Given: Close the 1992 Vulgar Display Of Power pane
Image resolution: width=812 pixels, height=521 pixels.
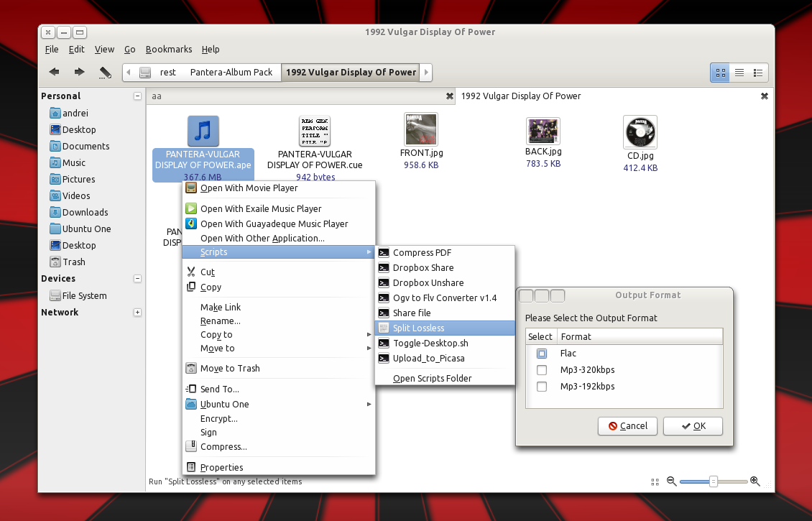Looking at the screenshot, I should (x=765, y=96).
